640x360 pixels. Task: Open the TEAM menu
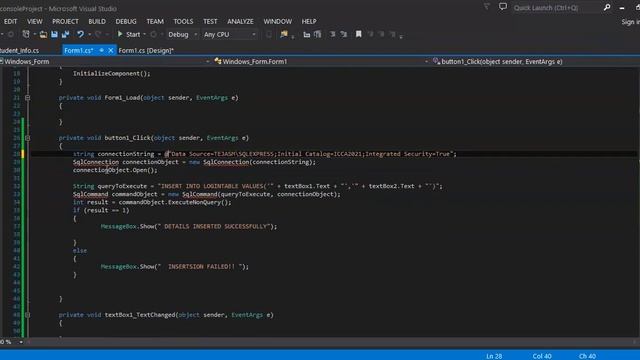tap(155, 21)
